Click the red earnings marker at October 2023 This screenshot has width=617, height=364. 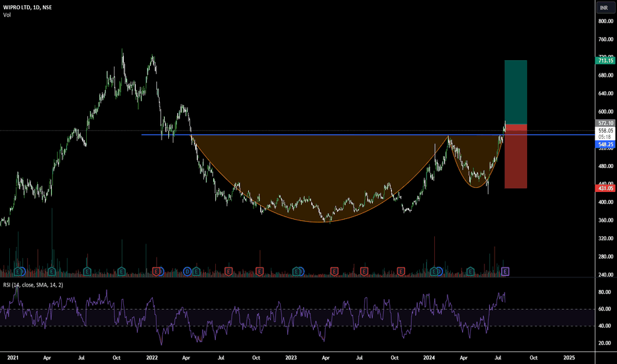point(401,271)
